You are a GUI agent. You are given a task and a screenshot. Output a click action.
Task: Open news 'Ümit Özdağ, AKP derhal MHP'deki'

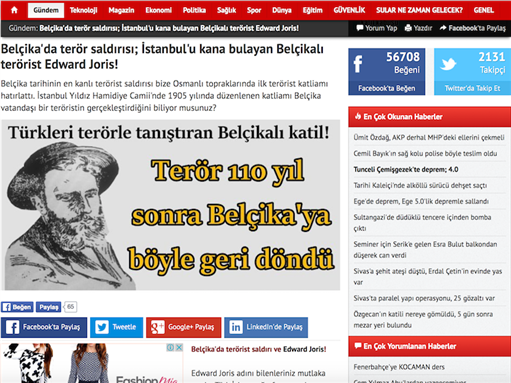pyautogui.click(x=429, y=137)
